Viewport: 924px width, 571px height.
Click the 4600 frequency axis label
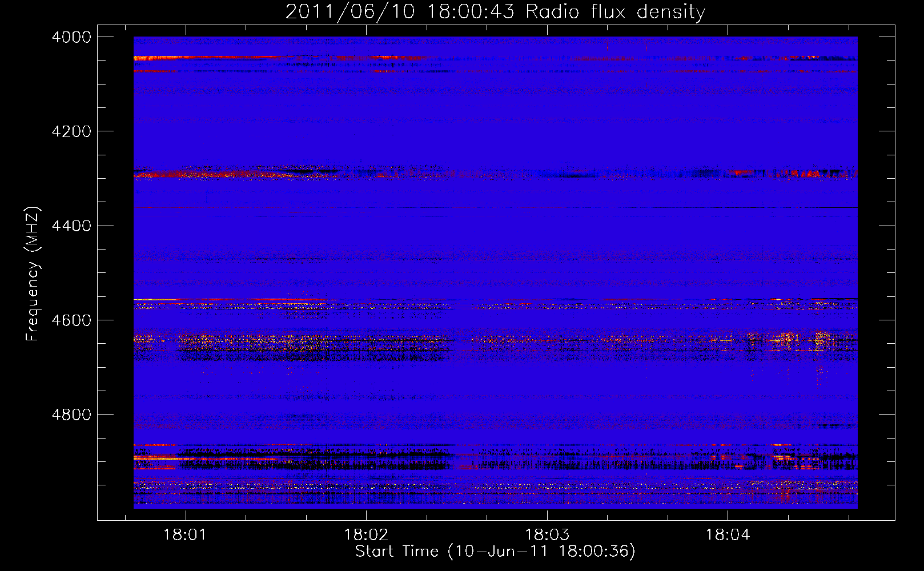coord(71,320)
